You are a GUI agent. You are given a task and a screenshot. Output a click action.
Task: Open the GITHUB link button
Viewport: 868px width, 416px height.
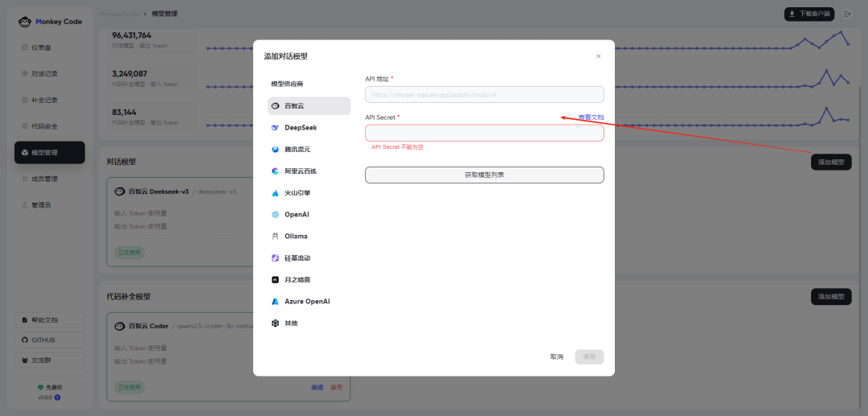tap(50, 340)
